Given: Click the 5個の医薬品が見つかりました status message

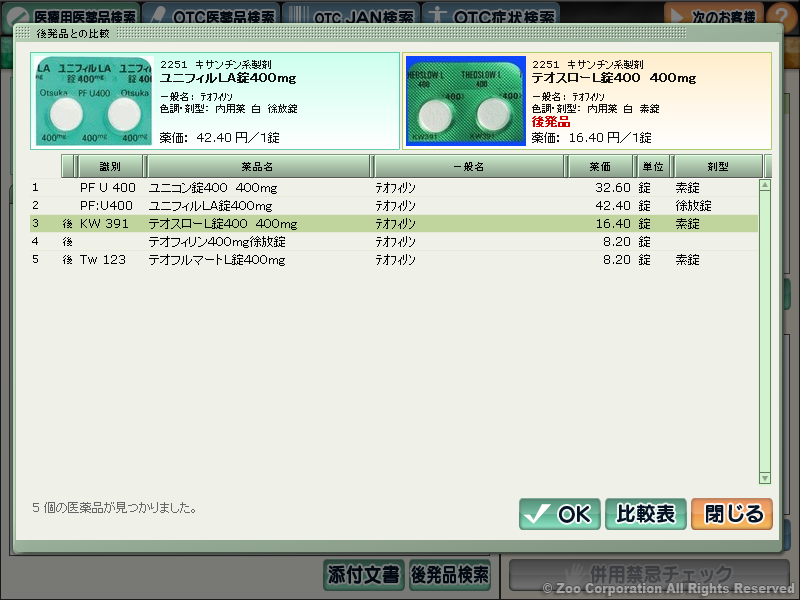Looking at the screenshot, I should click(x=114, y=508).
